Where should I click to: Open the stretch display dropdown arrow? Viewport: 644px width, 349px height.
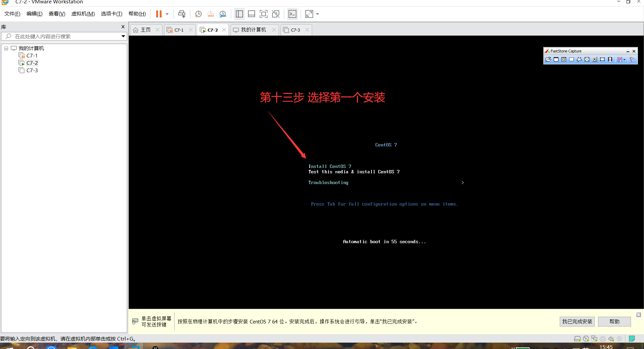(317, 14)
